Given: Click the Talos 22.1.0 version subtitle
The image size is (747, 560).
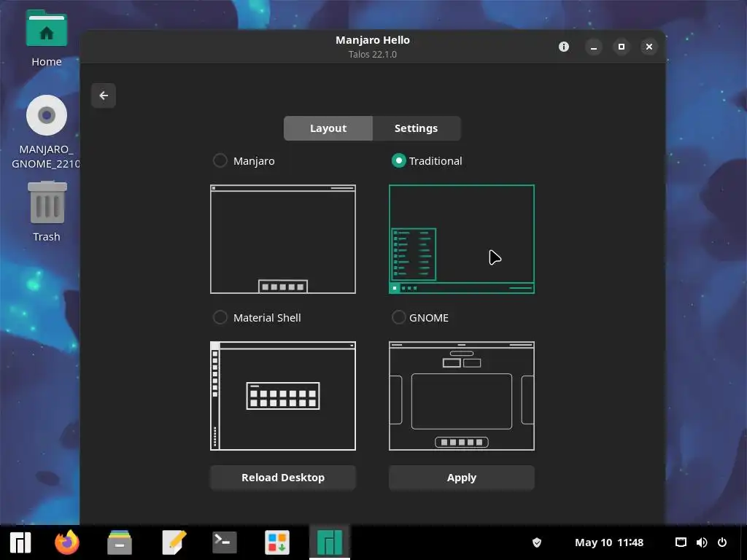Looking at the screenshot, I should (373, 54).
